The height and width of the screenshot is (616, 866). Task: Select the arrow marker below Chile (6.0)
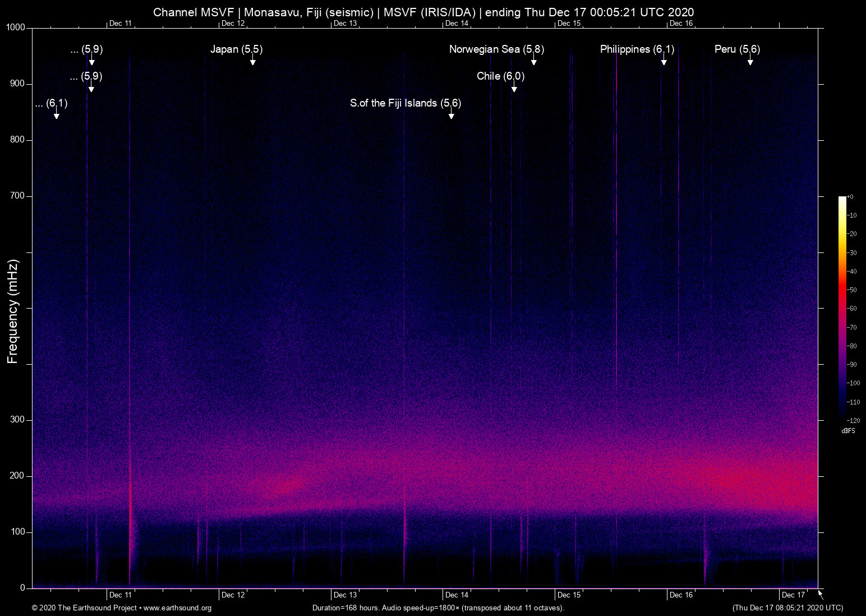tap(514, 88)
